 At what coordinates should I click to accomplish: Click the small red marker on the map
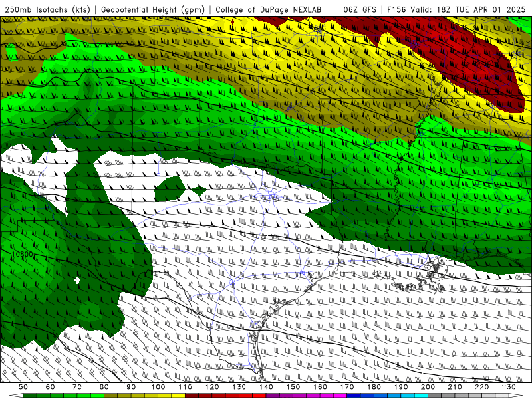point(232,22)
